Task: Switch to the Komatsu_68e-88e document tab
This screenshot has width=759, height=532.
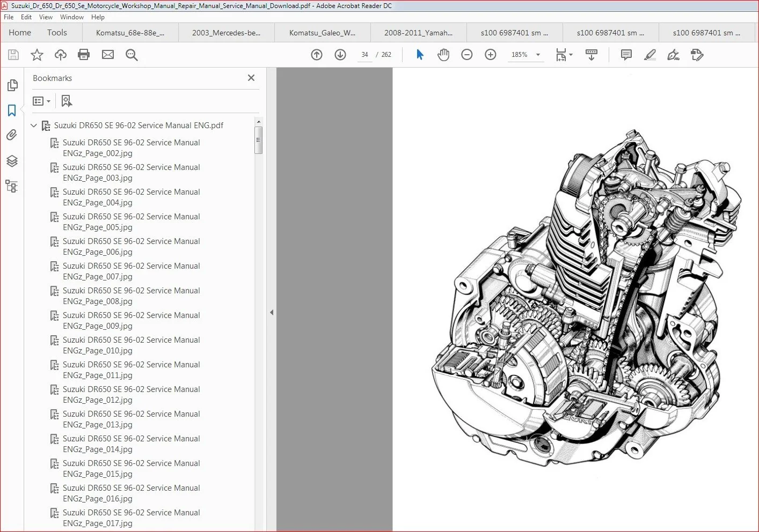Action: tap(130, 33)
